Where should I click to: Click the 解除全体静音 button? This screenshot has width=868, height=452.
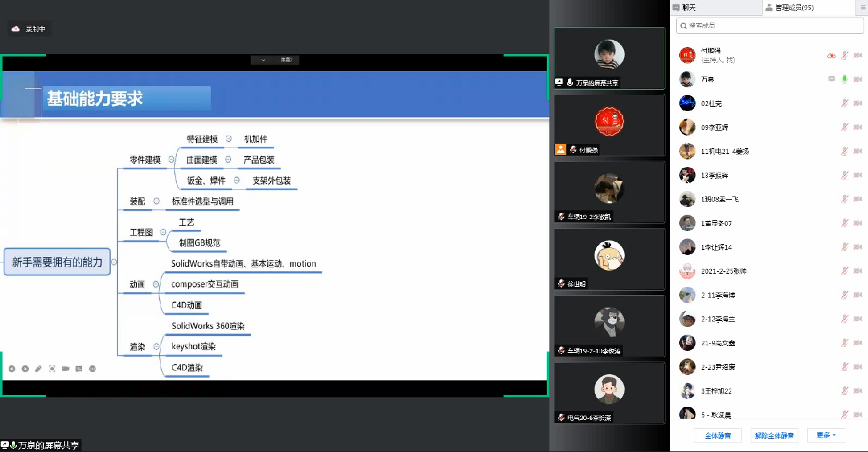pos(775,435)
